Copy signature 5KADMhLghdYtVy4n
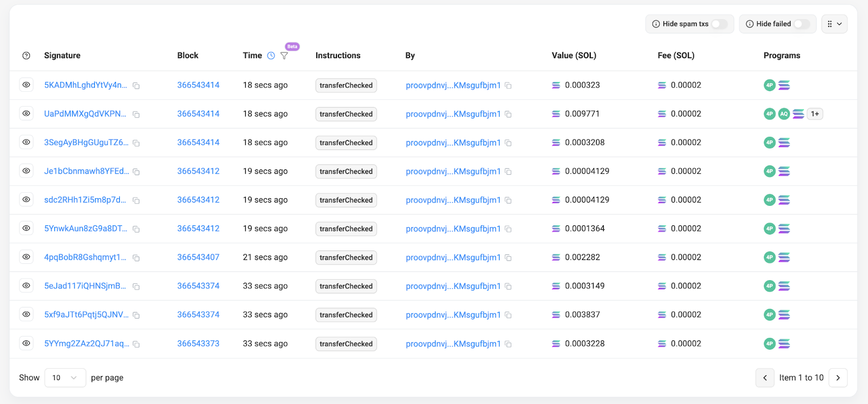Screen dimensions: 868x404 136,86
